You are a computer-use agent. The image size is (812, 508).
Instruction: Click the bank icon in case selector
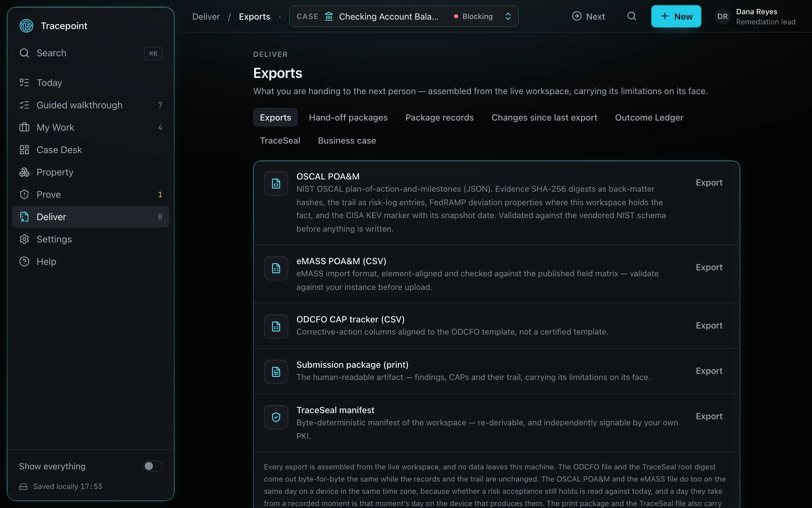coord(329,16)
